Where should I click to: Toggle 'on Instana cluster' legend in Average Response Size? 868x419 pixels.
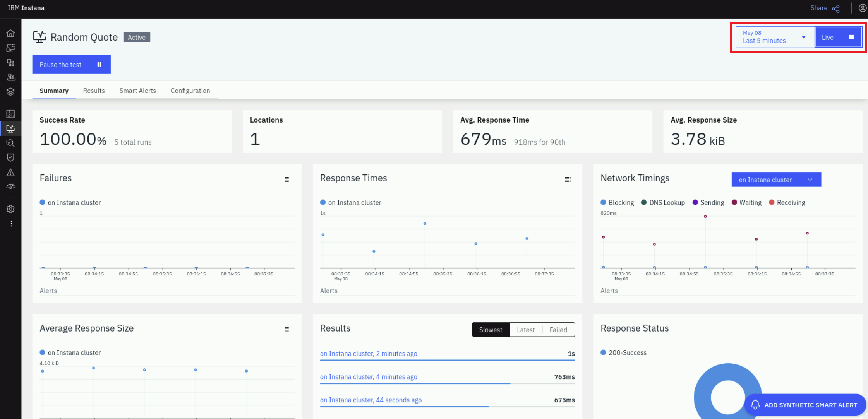[70, 352]
